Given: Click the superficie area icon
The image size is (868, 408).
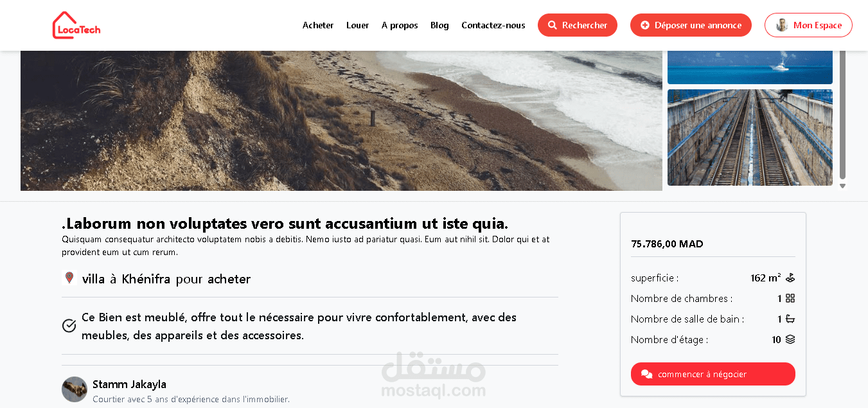Looking at the screenshot, I should pos(790,278).
